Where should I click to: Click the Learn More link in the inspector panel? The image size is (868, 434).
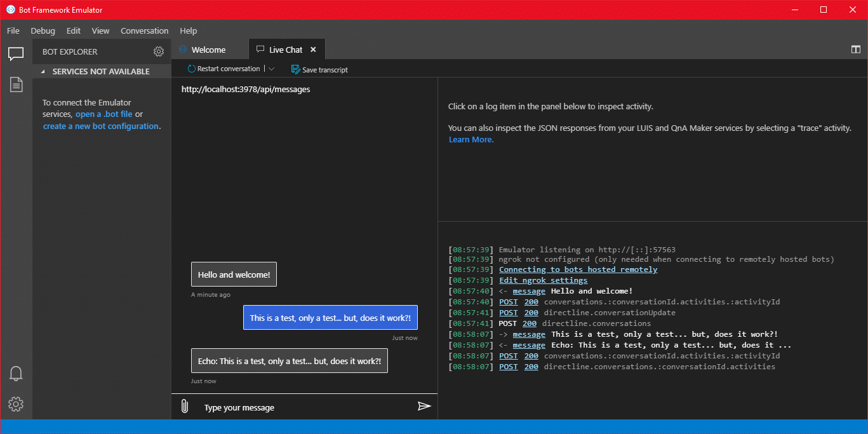click(470, 139)
